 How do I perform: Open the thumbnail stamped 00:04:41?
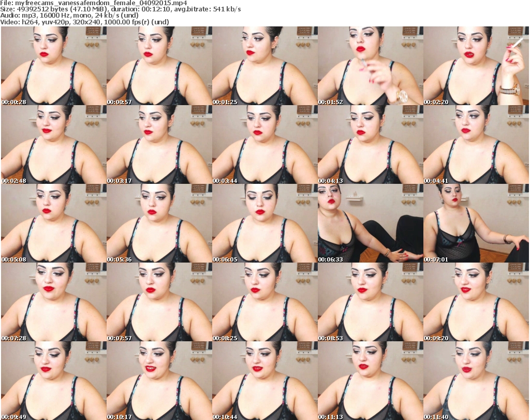click(x=476, y=144)
